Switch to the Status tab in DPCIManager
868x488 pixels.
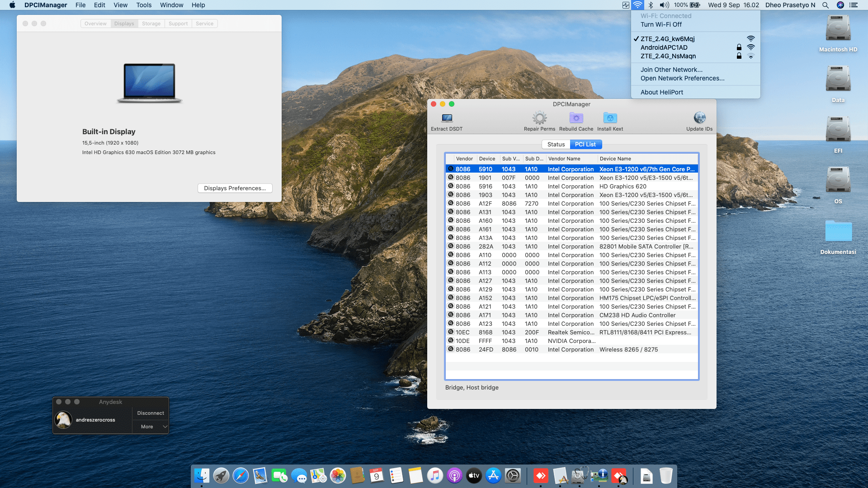tap(556, 144)
